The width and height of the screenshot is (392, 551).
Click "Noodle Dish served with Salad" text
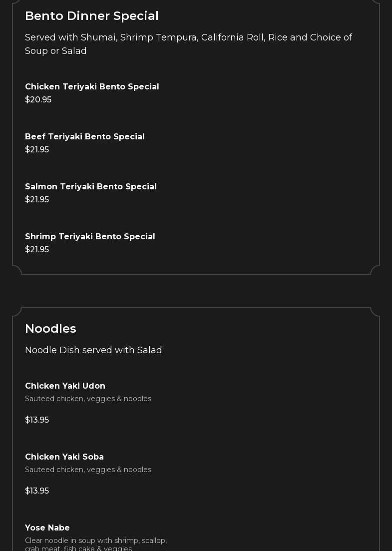tap(93, 350)
